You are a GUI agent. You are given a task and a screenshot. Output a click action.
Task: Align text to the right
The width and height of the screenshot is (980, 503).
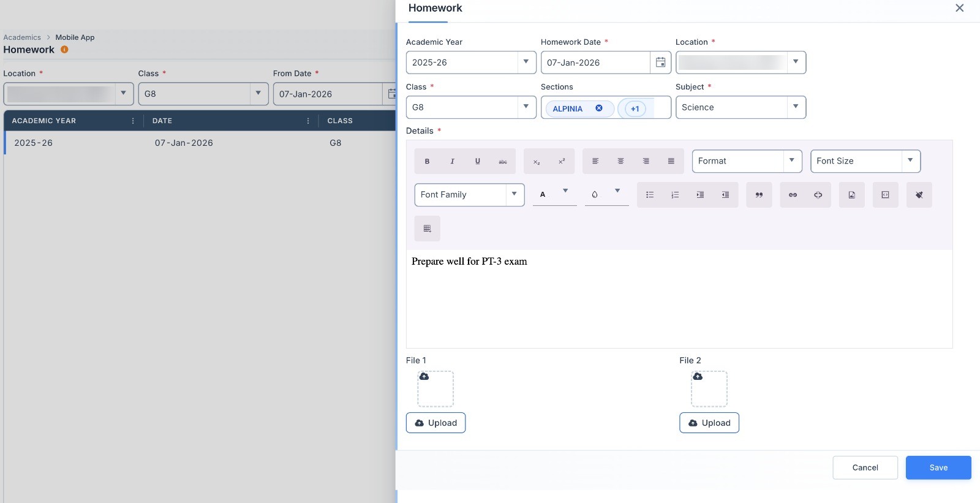(x=646, y=161)
